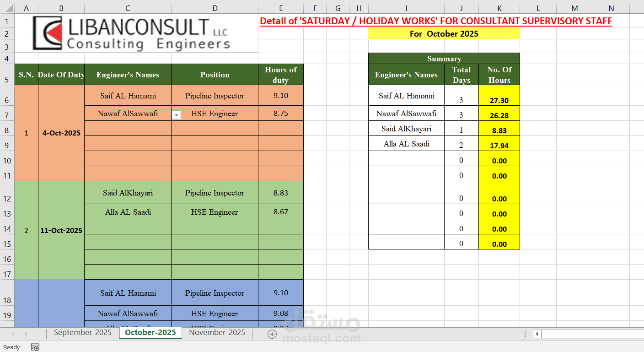
Task: Select 'HSE Engineer' in row 7
Action: pyautogui.click(x=215, y=114)
